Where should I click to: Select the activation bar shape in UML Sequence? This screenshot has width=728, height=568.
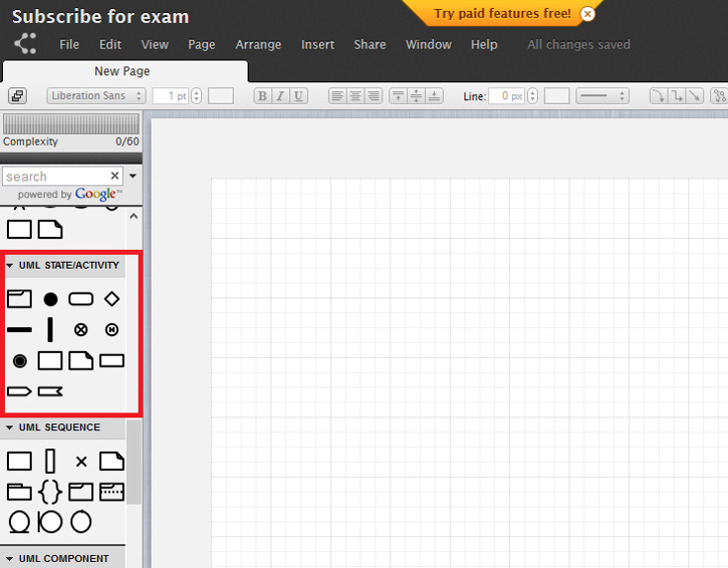coord(51,461)
